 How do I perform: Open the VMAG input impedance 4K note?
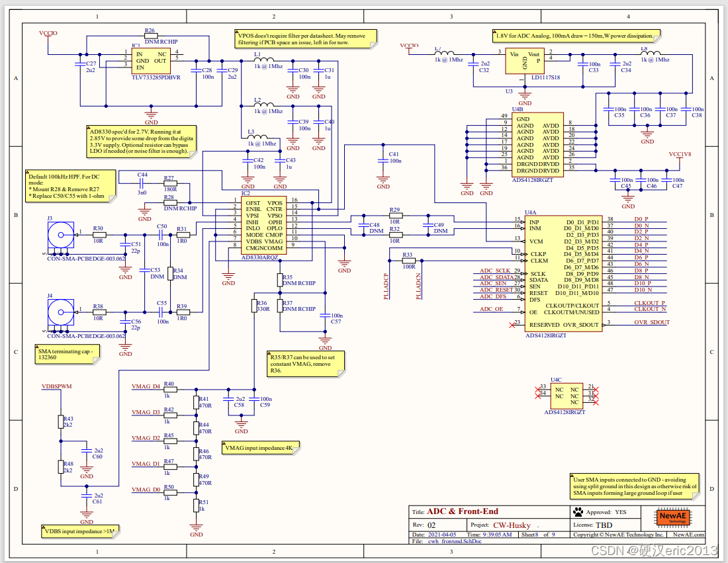[x=261, y=448]
